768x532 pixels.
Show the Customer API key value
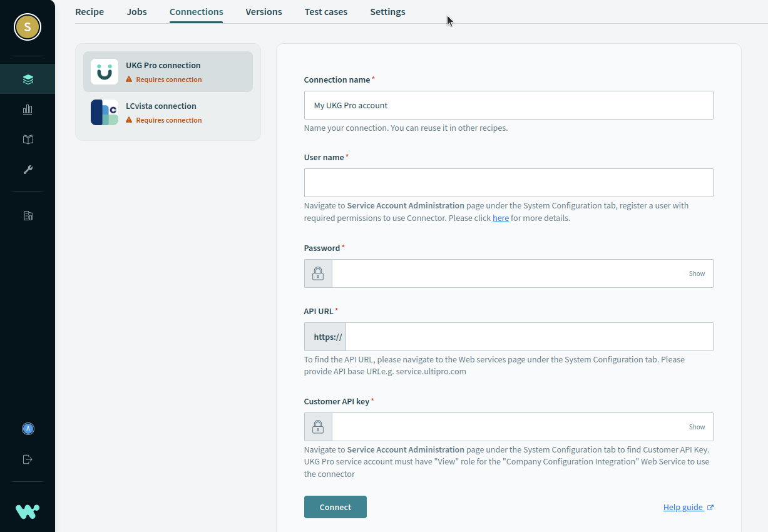[x=697, y=427]
